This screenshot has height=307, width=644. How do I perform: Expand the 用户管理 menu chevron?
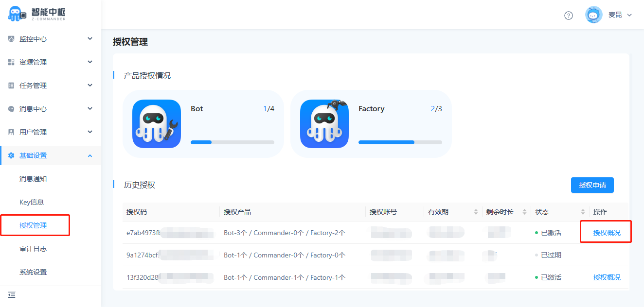pos(90,132)
